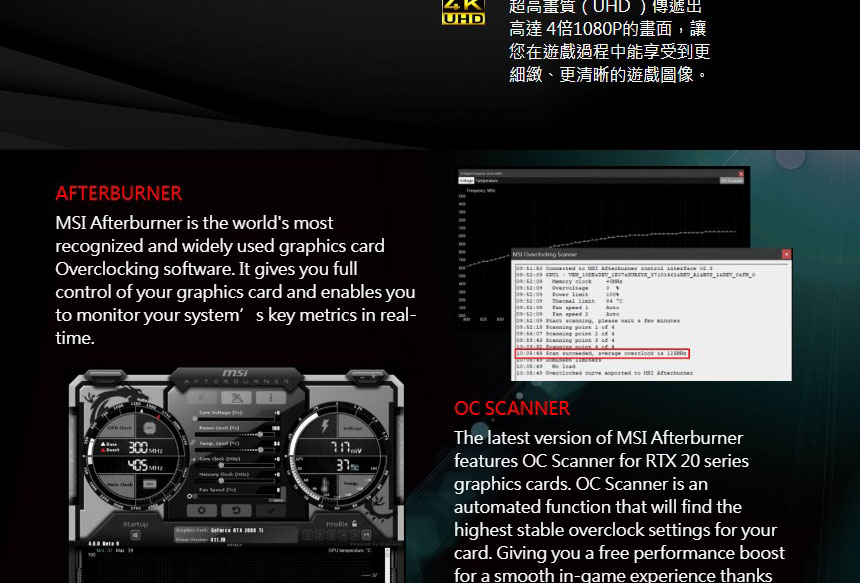Click the 37 °C temperature readout

click(348, 465)
